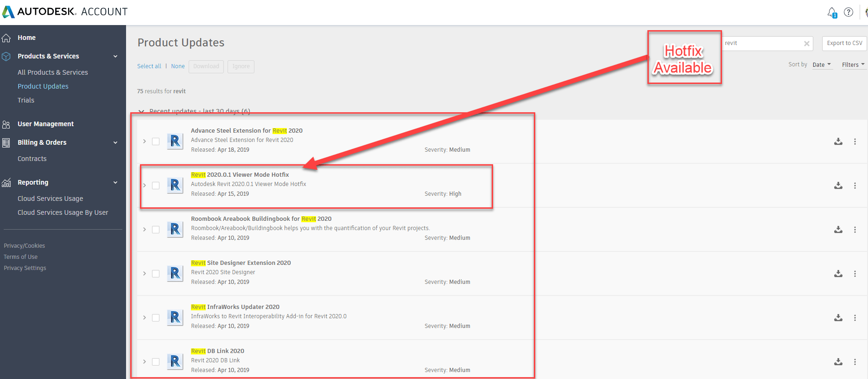Open the help question mark icon
Viewport: 868px width, 379px height.
(849, 12)
